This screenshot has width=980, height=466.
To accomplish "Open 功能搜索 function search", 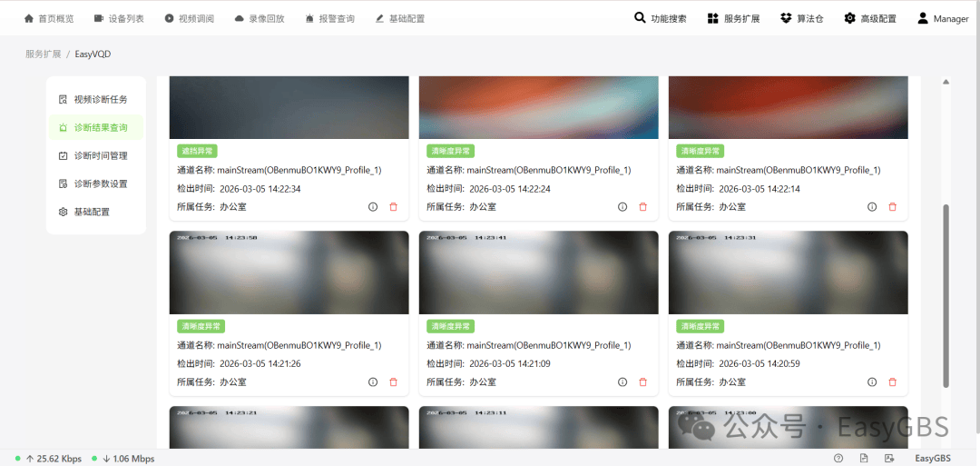I will click(661, 19).
